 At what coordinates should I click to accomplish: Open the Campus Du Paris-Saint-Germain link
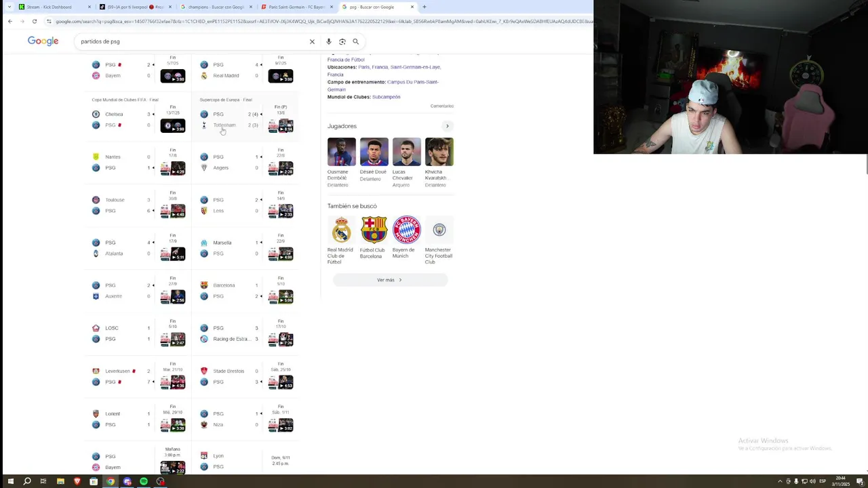pyautogui.click(x=382, y=85)
